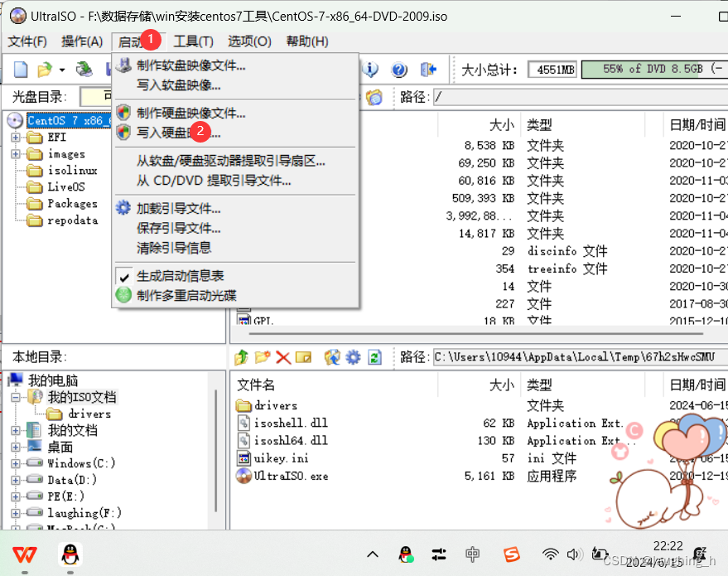Select the isoshell.dll file row
The width and height of the screenshot is (728, 576).
[x=291, y=424]
